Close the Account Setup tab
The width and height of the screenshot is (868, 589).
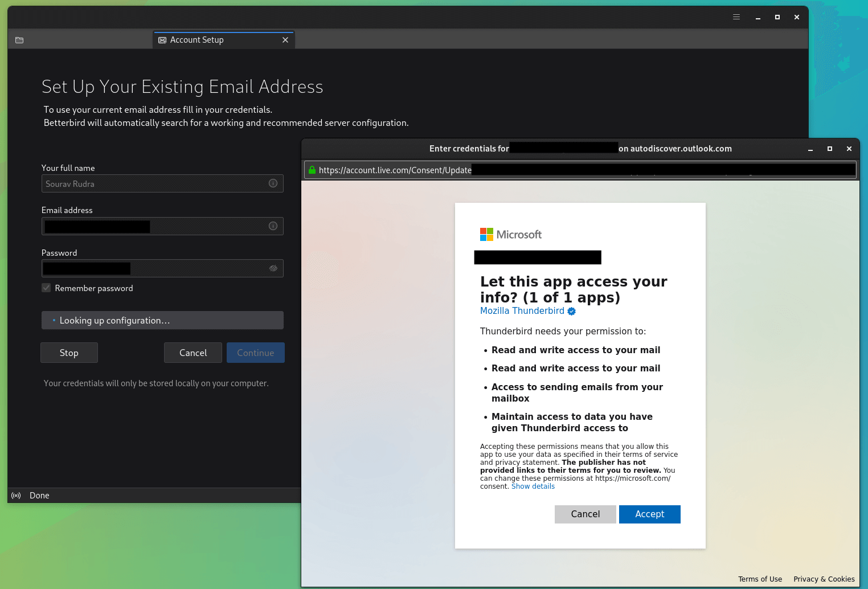(x=285, y=40)
